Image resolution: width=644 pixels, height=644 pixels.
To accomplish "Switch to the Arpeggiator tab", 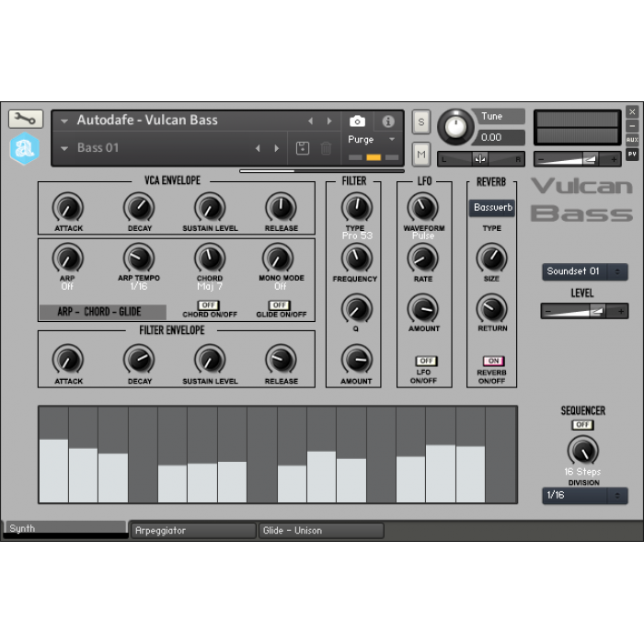I will [193, 531].
